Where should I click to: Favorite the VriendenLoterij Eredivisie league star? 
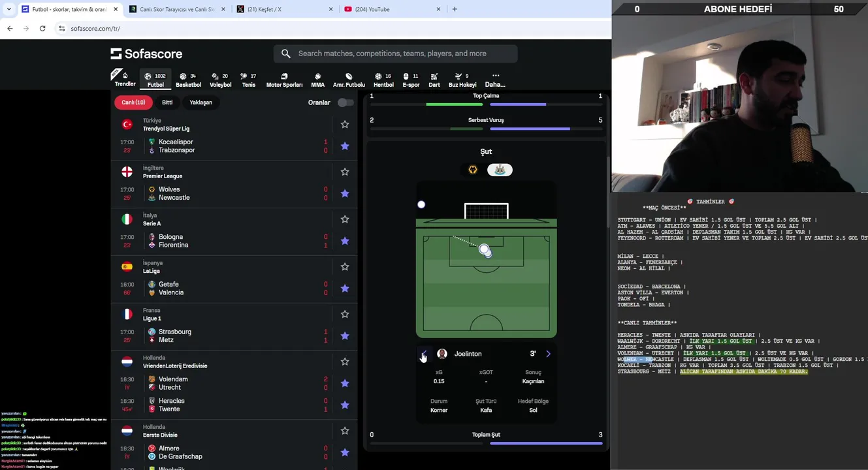[x=345, y=362]
